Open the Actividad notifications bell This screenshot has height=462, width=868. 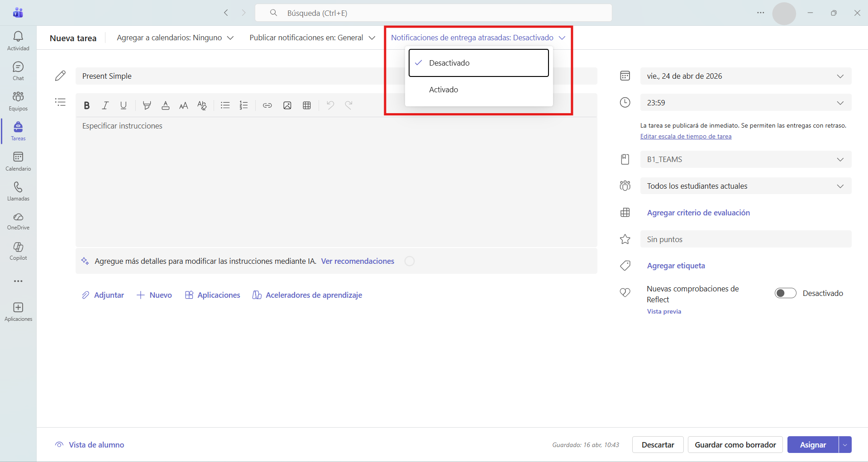18,41
